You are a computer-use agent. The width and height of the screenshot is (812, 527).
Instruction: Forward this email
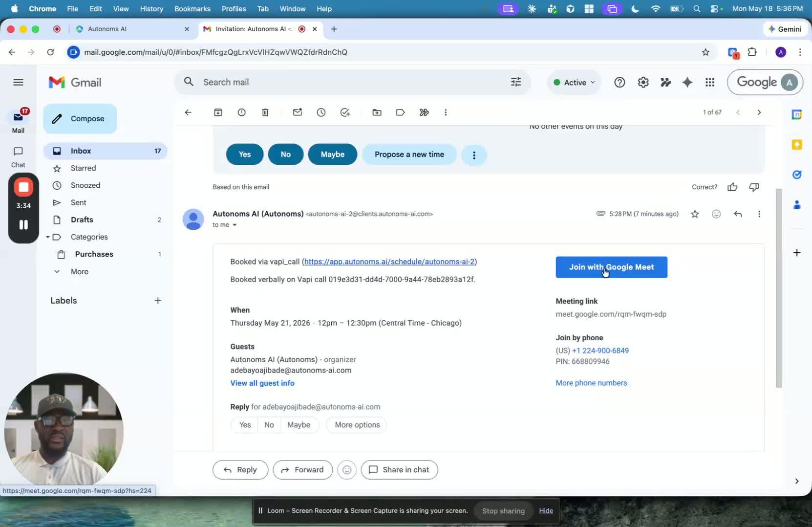pos(302,470)
